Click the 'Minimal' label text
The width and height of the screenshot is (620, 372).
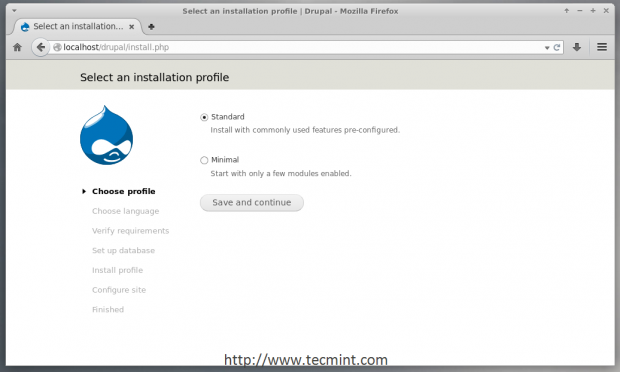pyautogui.click(x=225, y=160)
